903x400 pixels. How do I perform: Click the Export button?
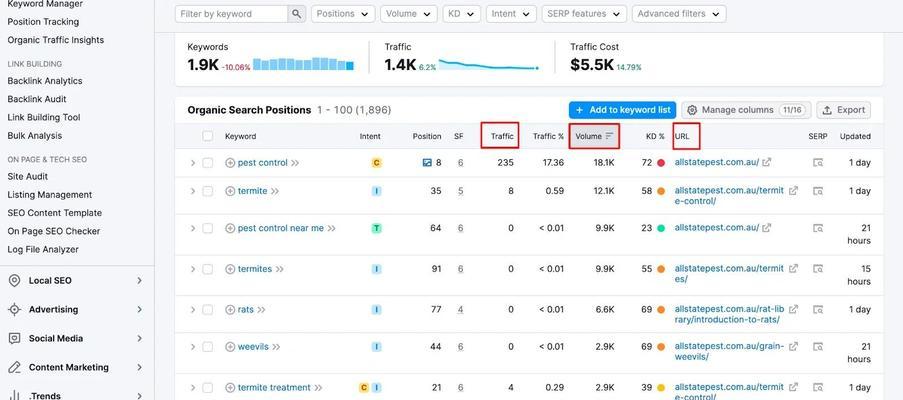pos(844,110)
